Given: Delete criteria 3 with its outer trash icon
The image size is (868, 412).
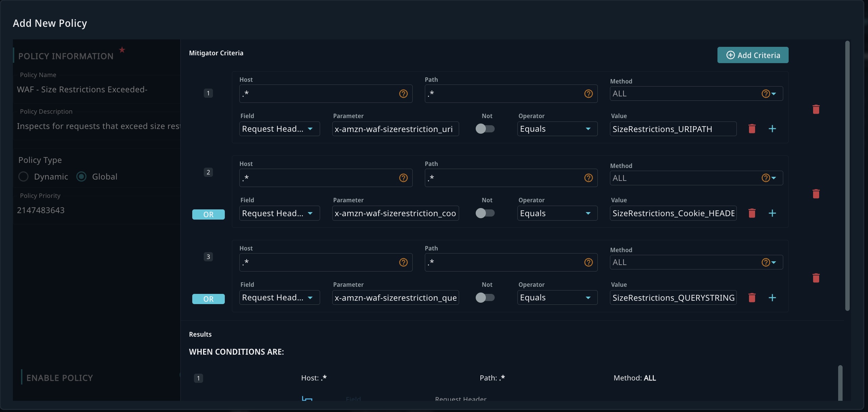Looking at the screenshot, I should coord(816,278).
